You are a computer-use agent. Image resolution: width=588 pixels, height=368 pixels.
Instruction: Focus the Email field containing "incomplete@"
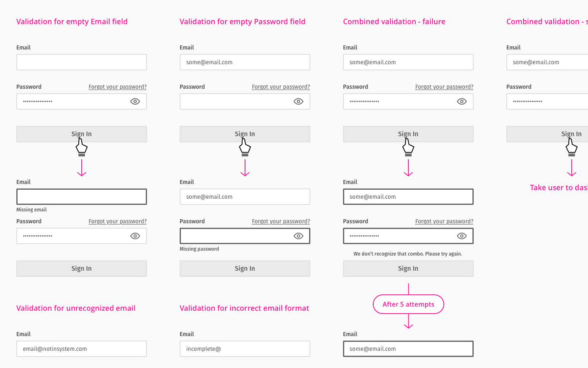coord(245,349)
